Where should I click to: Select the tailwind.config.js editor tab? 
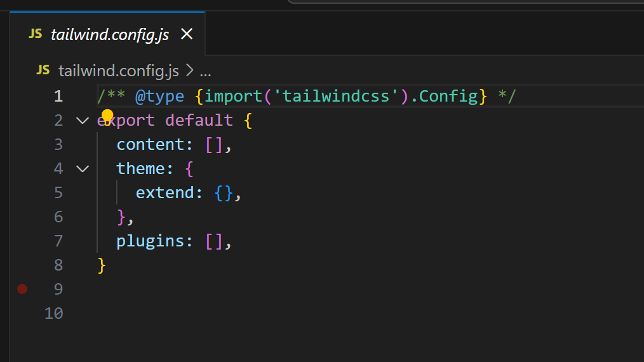(x=107, y=34)
